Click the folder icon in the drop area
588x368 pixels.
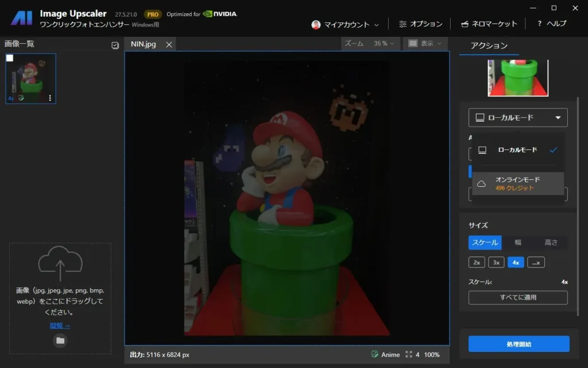[x=60, y=340]
